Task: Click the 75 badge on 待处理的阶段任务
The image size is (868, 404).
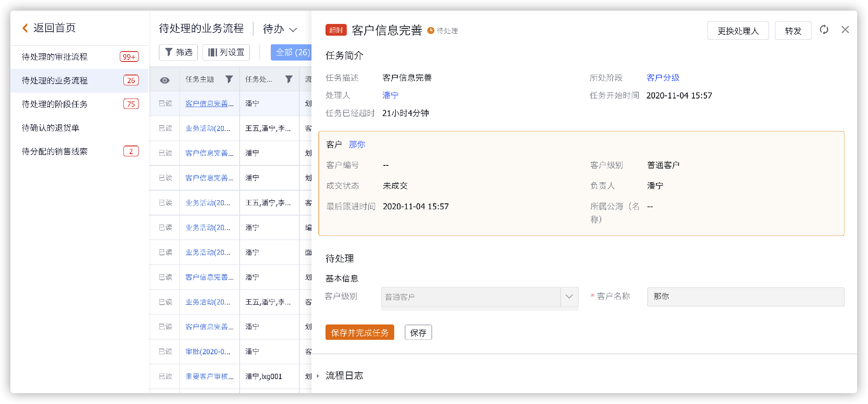Action: click(x=131, y=104)
